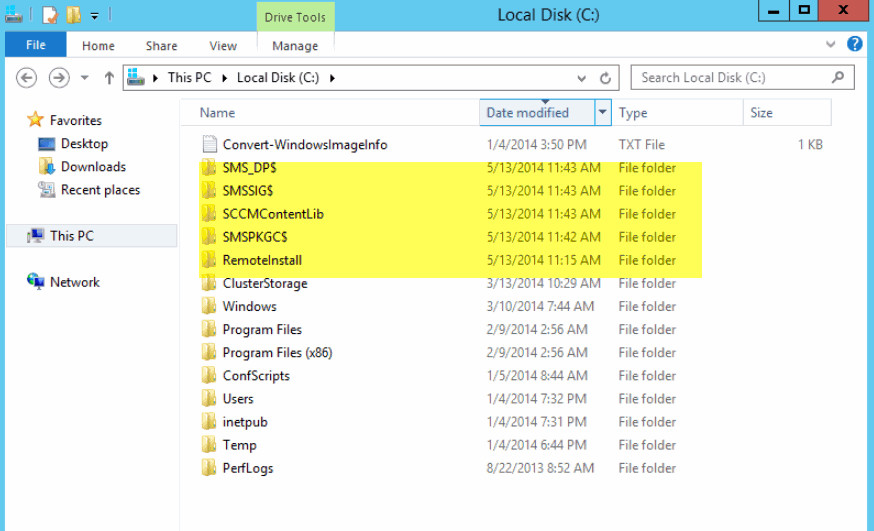The height and width of the screenshot is (531, 874).
Task: Select the ClusterStorage folder icon
Action: [209, 283]
